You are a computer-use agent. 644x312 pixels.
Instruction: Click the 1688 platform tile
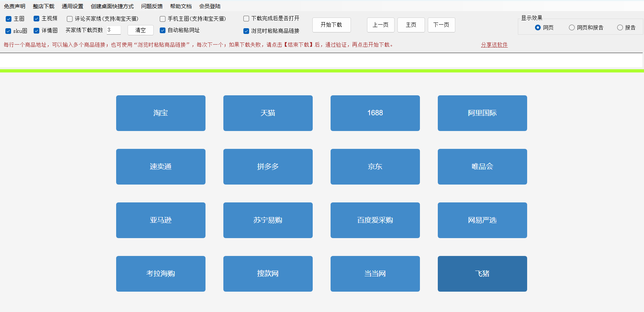(375, 113)
